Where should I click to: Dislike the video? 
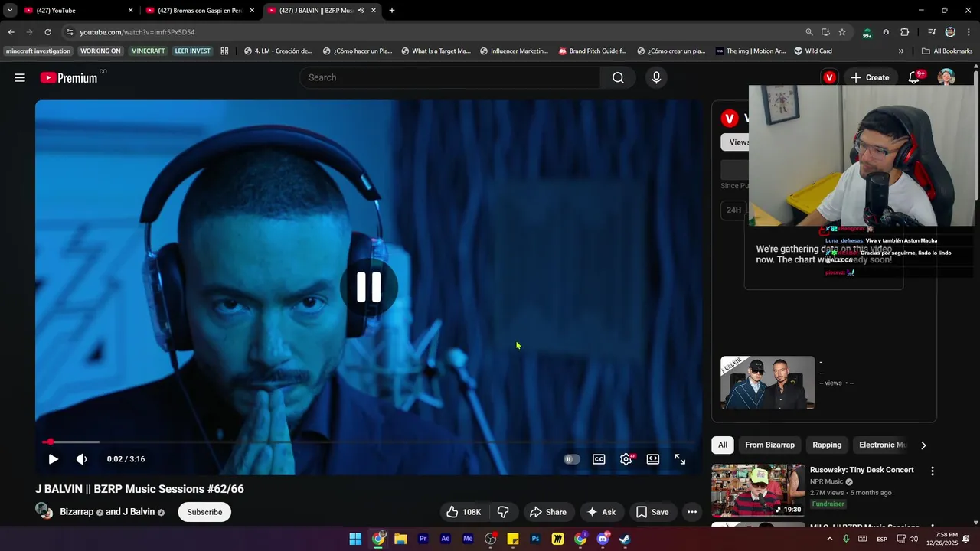tap(503, 512)
